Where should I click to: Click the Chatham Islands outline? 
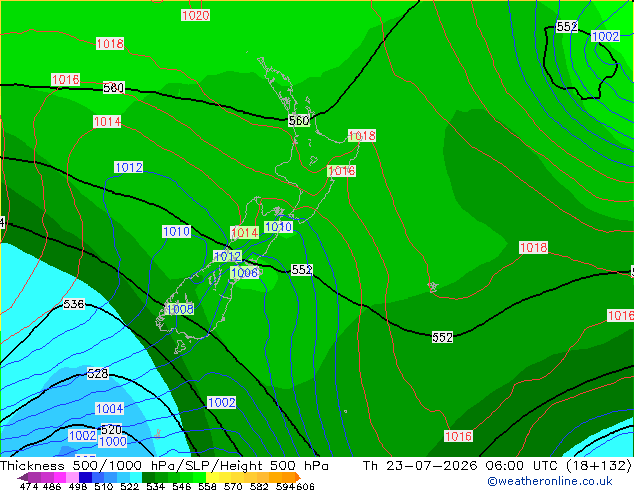point(433,287)
